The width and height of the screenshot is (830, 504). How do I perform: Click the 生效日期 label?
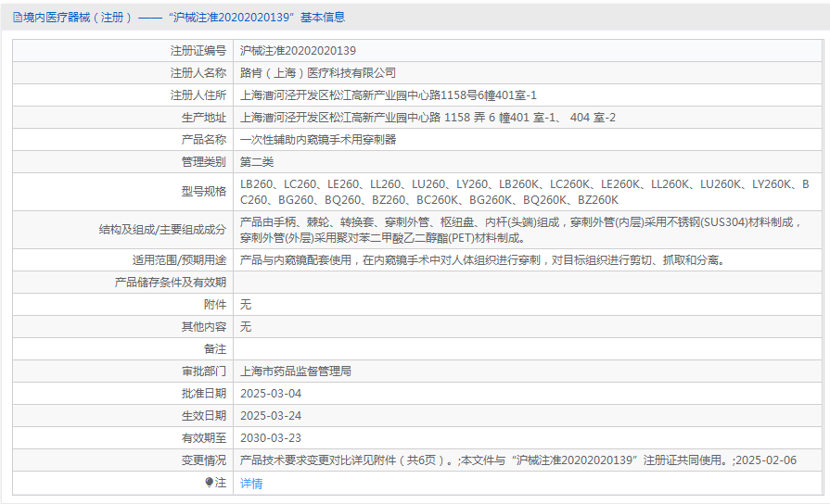pyautogui.click(x=204, y=416)
